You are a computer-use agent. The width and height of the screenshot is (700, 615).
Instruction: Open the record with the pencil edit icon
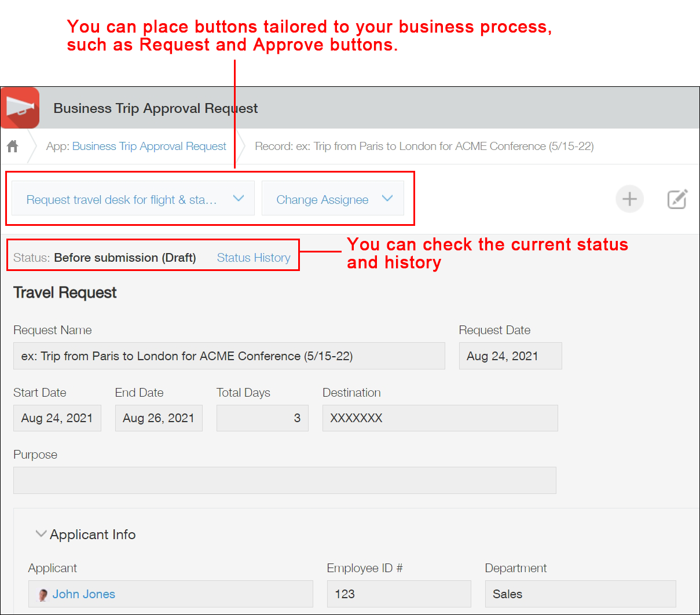click(x=677, y=199)
